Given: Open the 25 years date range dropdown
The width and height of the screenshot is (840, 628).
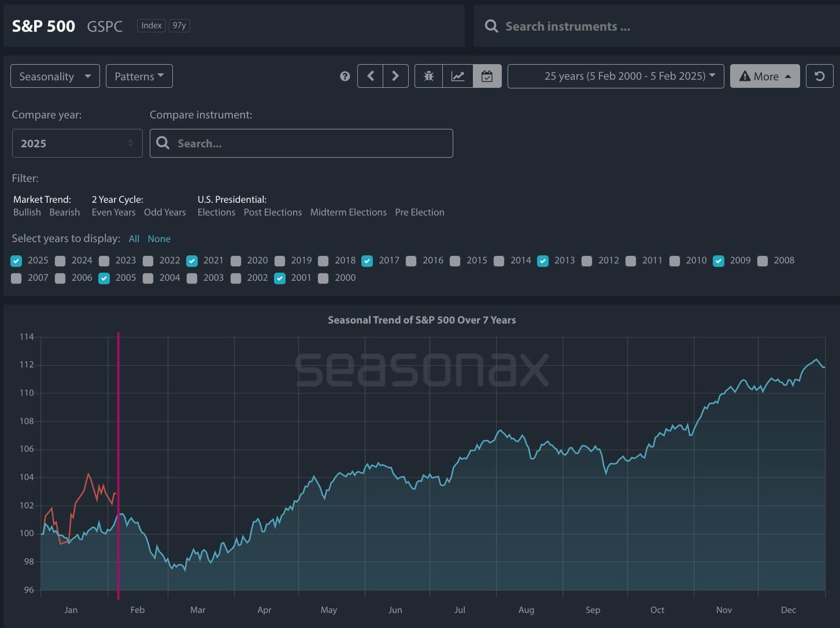Looking at the screenshot, I should [x=616, y=76].
